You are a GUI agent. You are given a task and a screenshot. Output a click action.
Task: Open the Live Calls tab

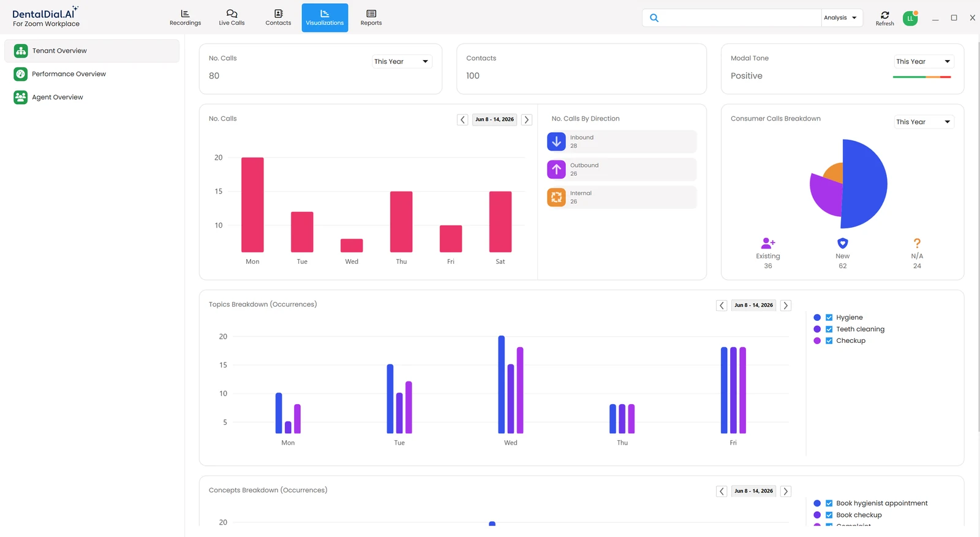[232, 18]
